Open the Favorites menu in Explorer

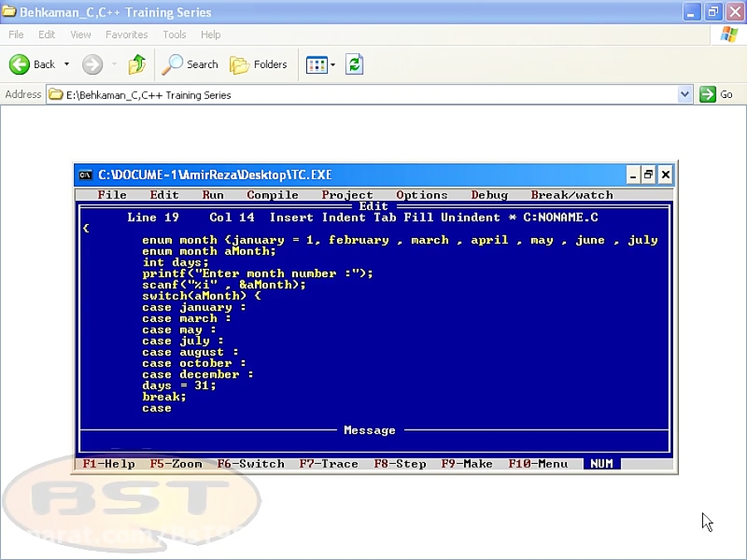pyautogui.click(x=126, y=35)
